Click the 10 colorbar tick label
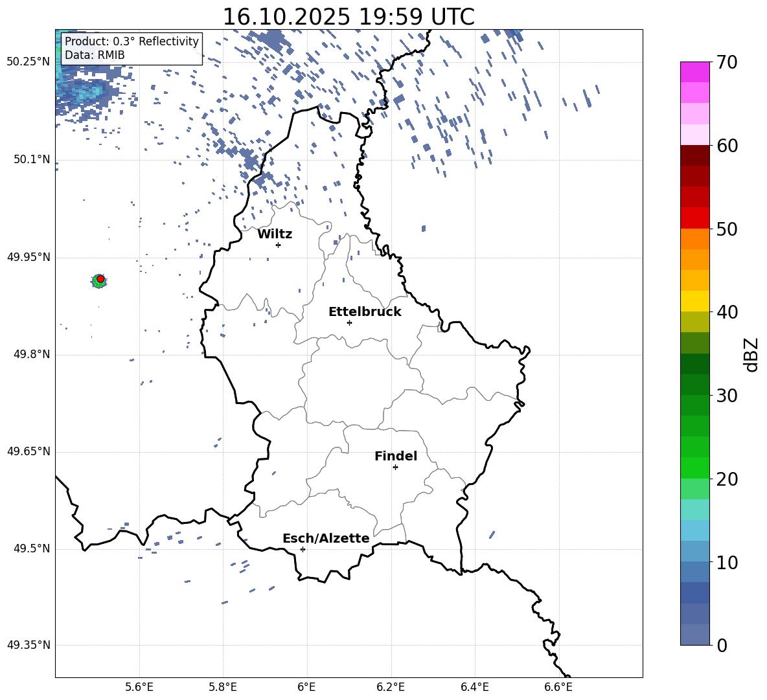 coord(727,562)
